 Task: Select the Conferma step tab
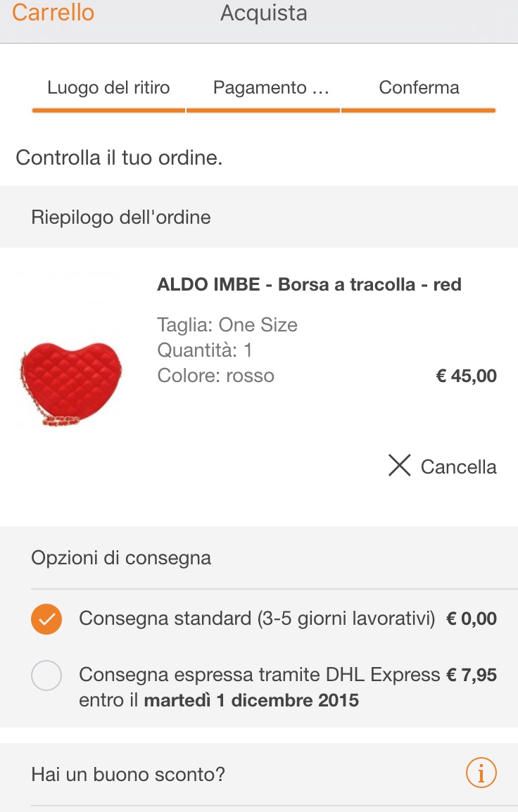[x=419, y=88]
